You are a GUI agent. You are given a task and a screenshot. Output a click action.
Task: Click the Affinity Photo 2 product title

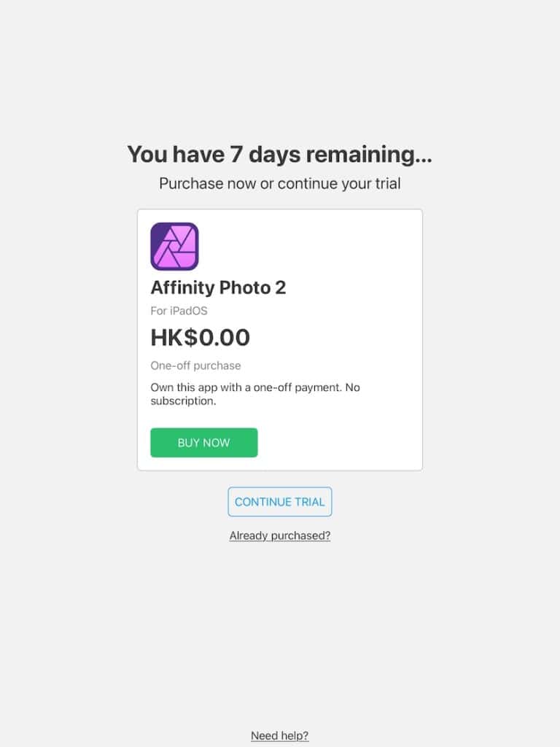tap(218, 287)
